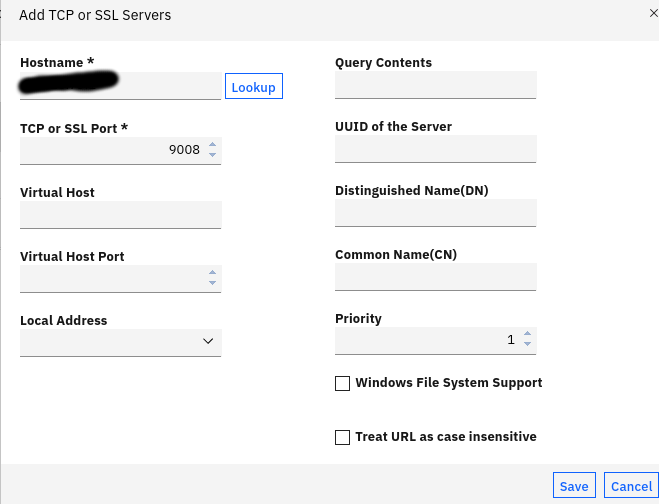Viewport: 659px width, 504px height.
Task: Focus the Distinguished Name(DN) field
Action: coord(435,213)
